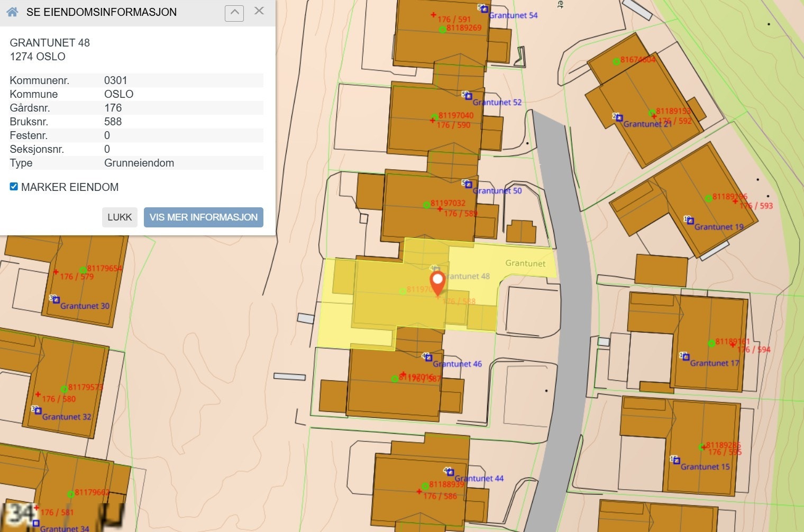Screen dimensions: 804x532
Task: Click the Grantunet 46 address square icon
Action: pyautogui.click(x=428, y=358)
